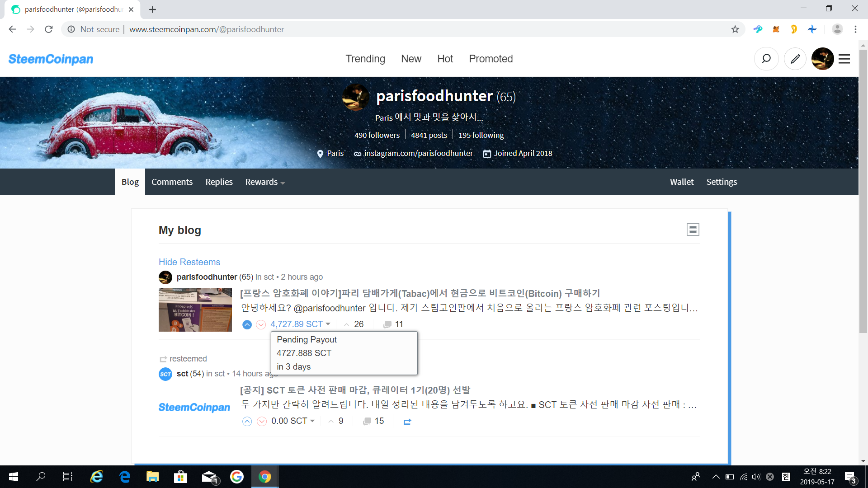Viewport: 868px width, 488px height.
Task: Open the search magnifier icon in header
Action: pos(766,59)
